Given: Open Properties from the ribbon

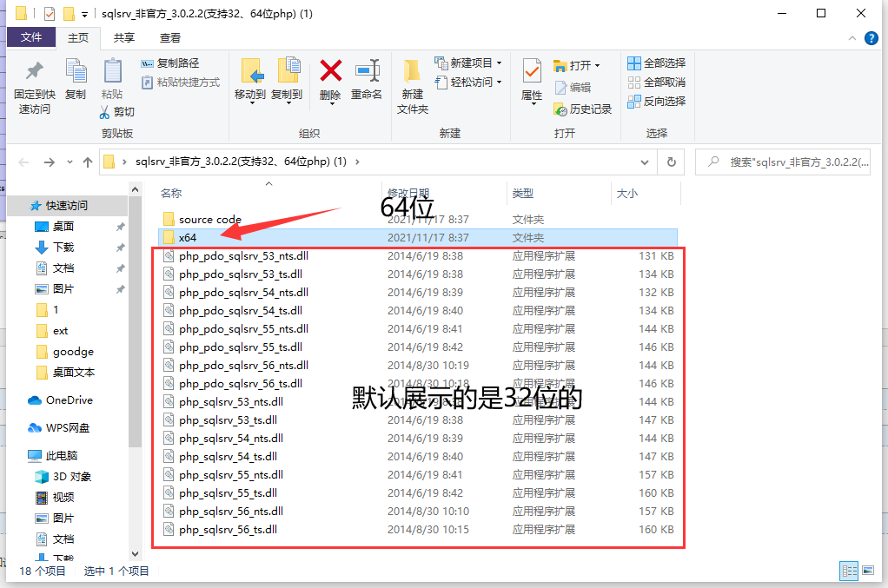Looking at the screenshot, I should tap(532, 82).
